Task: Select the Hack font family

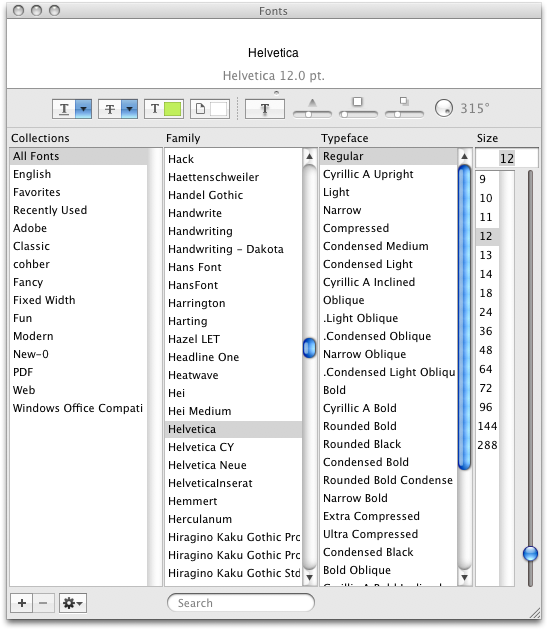Action: pos(233,159)
